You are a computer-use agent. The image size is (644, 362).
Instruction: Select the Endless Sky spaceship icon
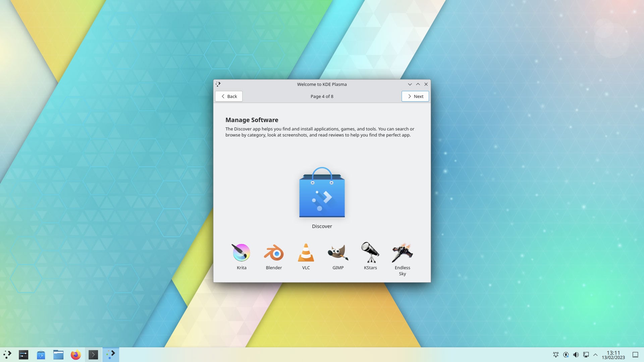click(x=402, y=252)
